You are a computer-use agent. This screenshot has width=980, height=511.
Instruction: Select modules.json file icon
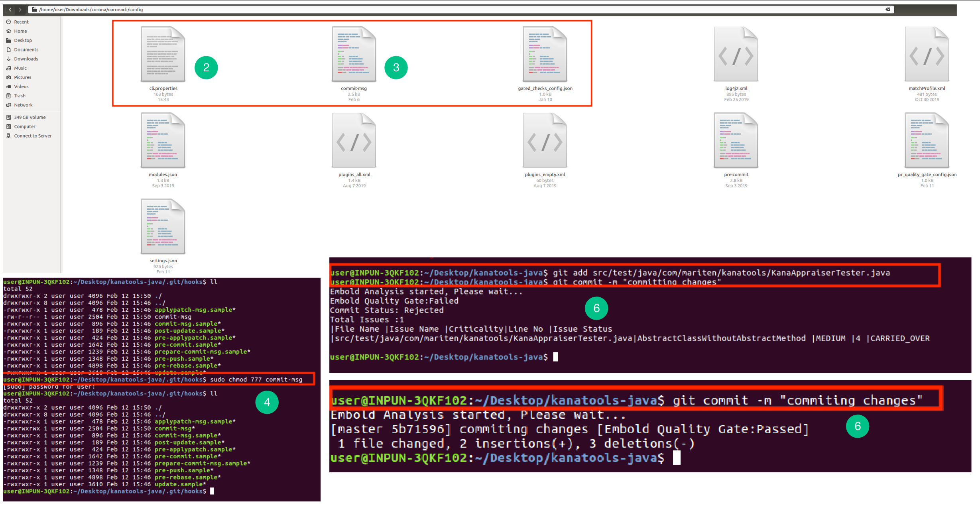click(163, 140)
